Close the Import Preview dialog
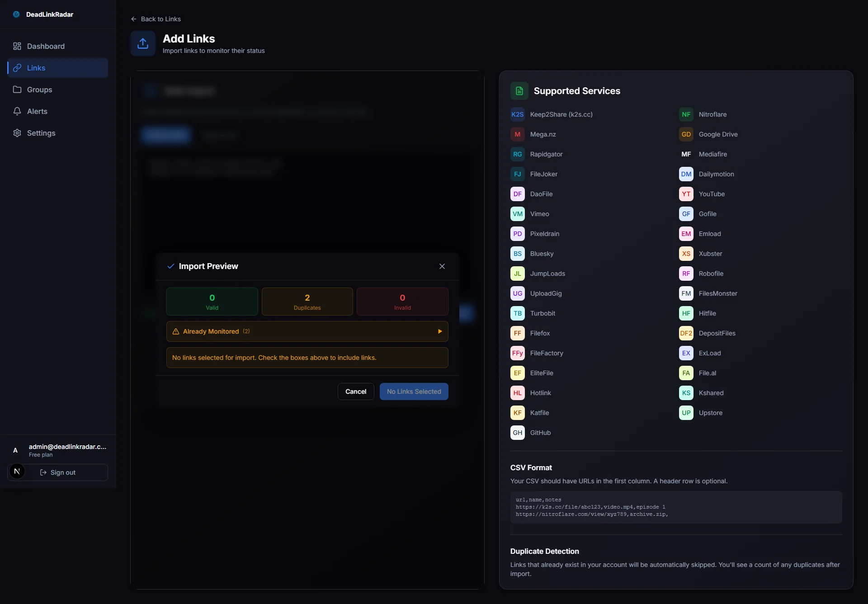 (x=442, y=266)
